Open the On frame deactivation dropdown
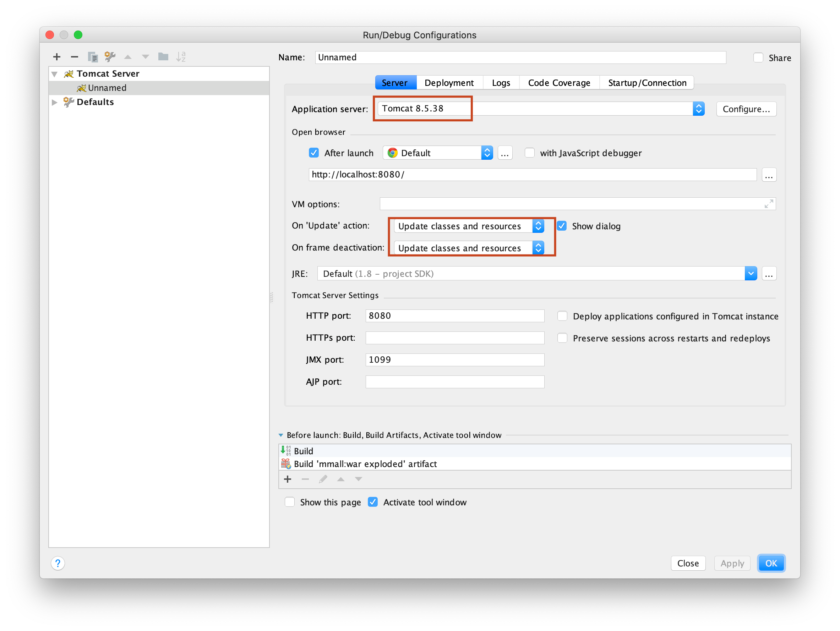This screenshot has height=631, width=840. pyautogui.click(x=538, y=248)
